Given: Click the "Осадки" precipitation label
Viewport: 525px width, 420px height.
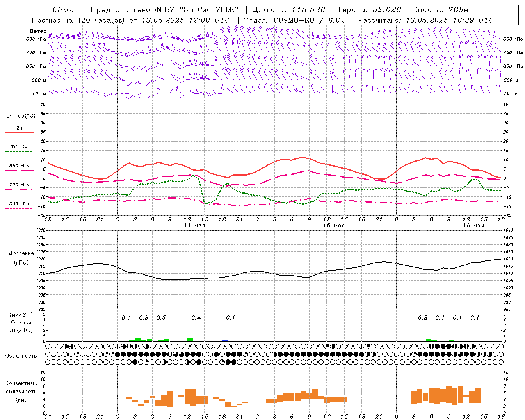Looking at the screenshot, I should pos(21,322).
